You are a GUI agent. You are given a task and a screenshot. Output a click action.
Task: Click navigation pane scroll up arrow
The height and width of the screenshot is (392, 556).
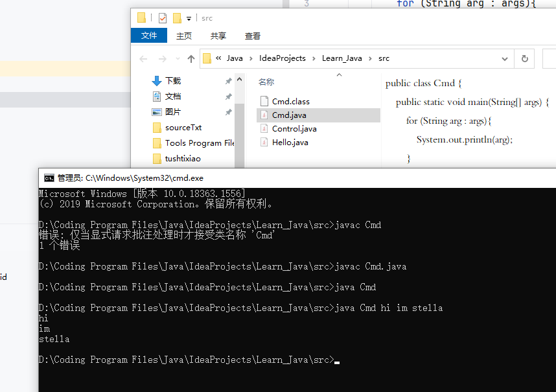pyautogui.click(x=239, y=80)
